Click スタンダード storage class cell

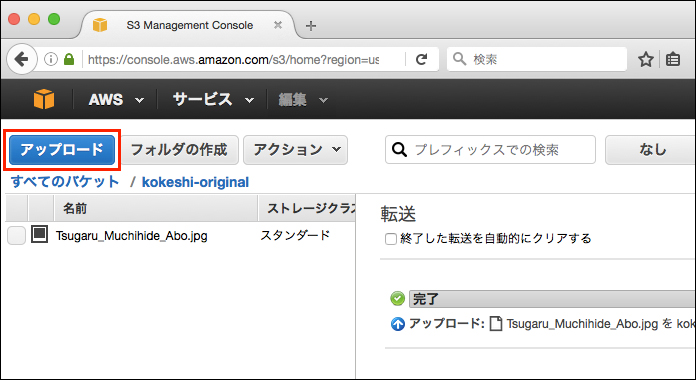295,235
